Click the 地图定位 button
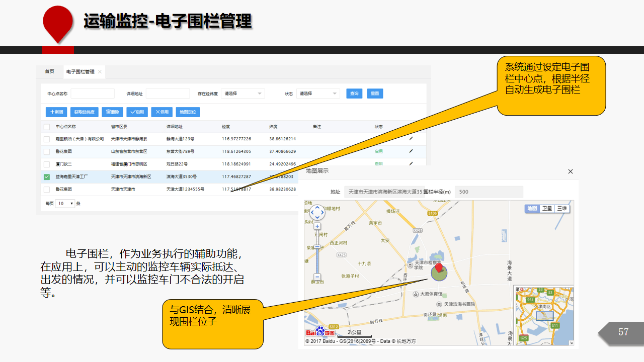The height and width of the screenshot is (362, 644). click(188, 112)
